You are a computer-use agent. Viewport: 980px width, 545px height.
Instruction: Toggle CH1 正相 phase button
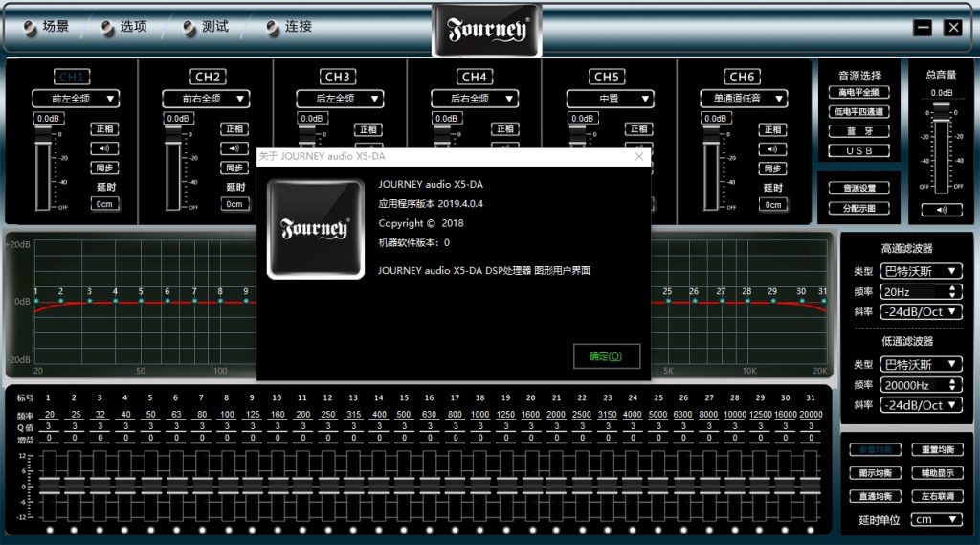click(x=104, y=129)
